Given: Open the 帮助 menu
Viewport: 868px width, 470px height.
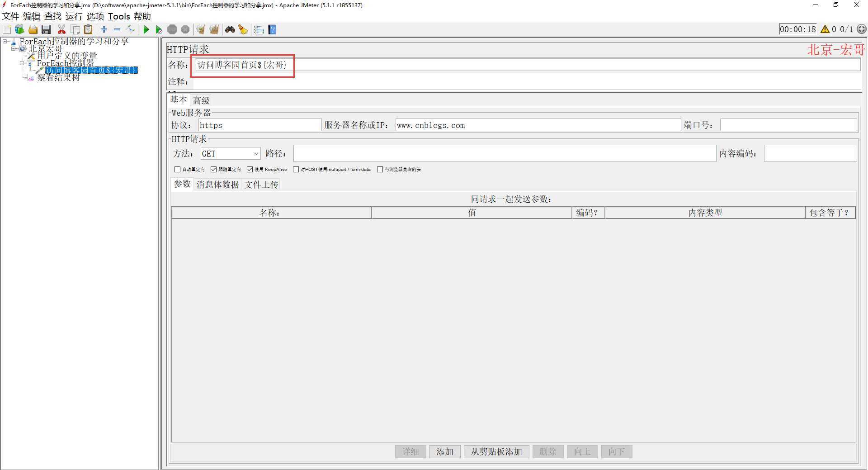Looking at the screenshot, I should 142,16.
